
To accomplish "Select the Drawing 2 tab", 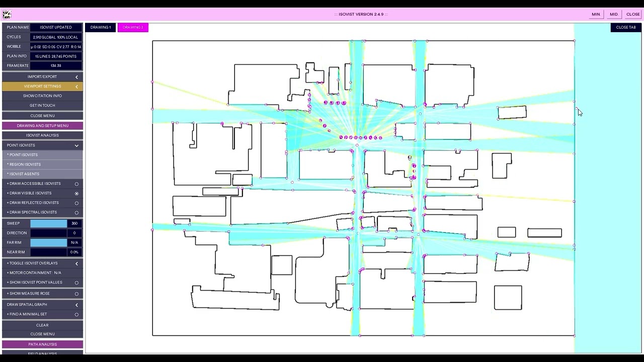I will [133, 27].
